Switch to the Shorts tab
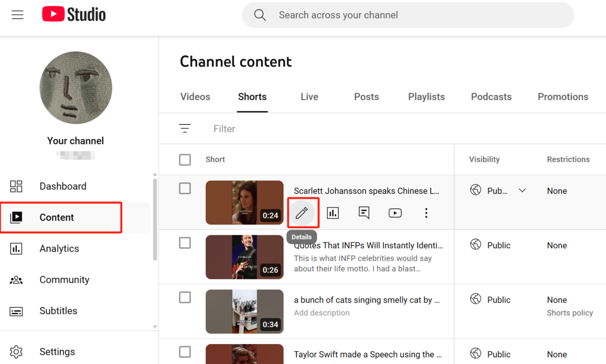 point(252,97)
